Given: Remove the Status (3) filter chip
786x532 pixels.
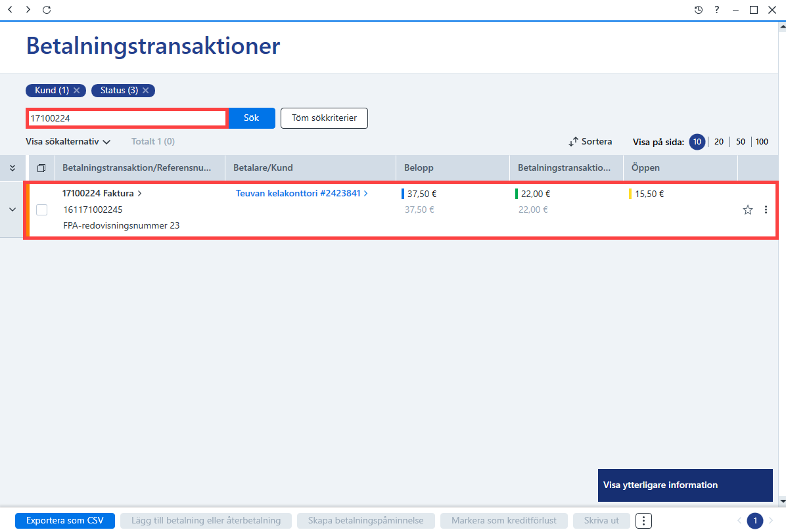Looking at the screenshot, I should pyautogui.click(x=145, y=90).
